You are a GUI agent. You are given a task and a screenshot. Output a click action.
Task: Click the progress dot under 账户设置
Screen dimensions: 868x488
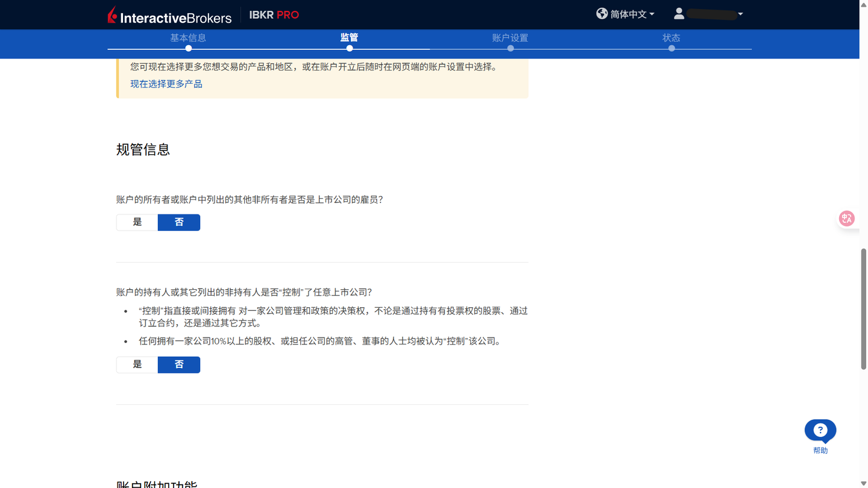tap(511, 48)
